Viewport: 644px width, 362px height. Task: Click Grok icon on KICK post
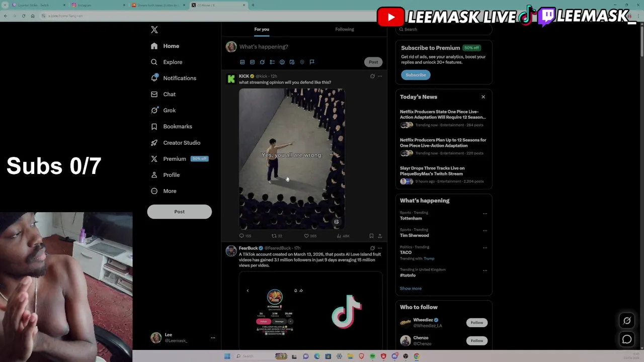tap(372, 76)
